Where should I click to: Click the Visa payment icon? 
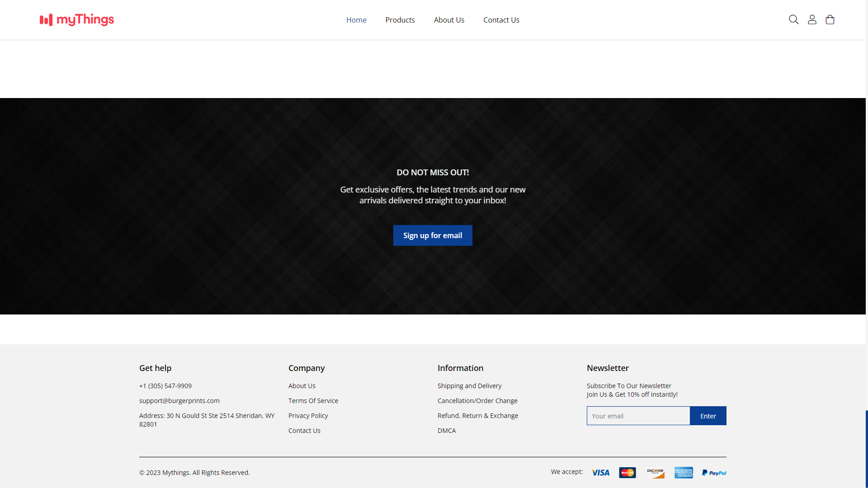[600, 473]
